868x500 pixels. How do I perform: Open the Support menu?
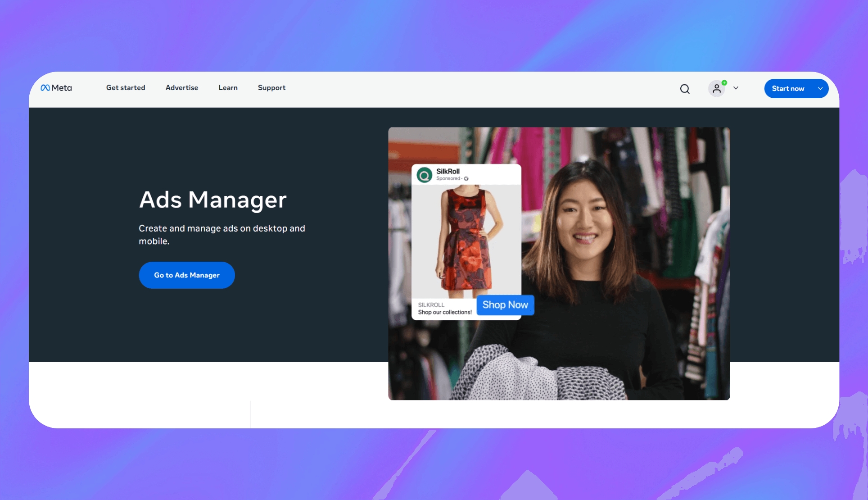271,88
